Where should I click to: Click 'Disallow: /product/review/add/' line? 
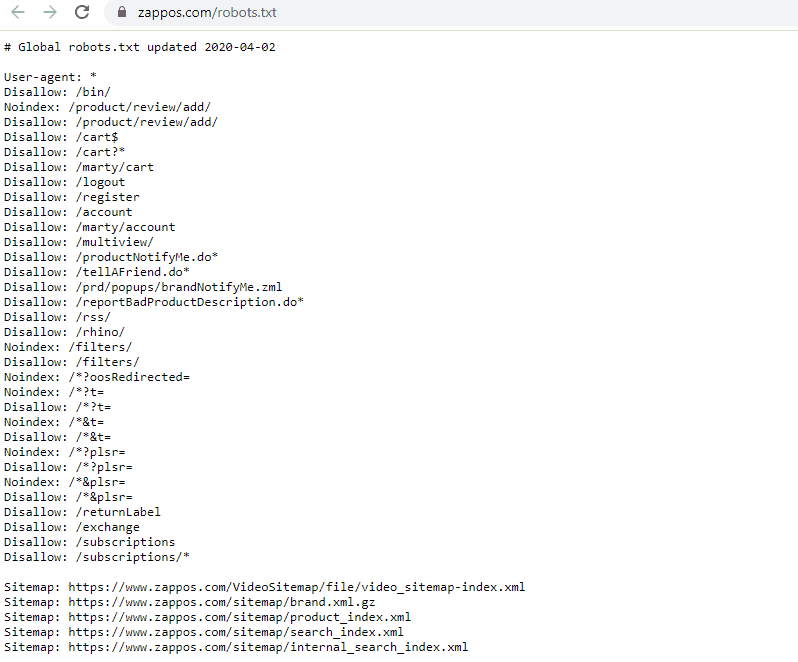click(x=111, y=122)
